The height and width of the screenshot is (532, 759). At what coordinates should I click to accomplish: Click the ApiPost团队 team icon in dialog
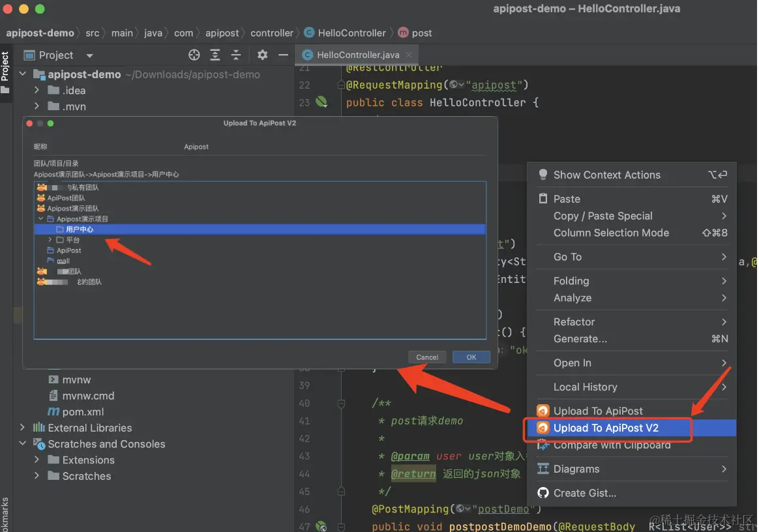click(x=41, y=198)
